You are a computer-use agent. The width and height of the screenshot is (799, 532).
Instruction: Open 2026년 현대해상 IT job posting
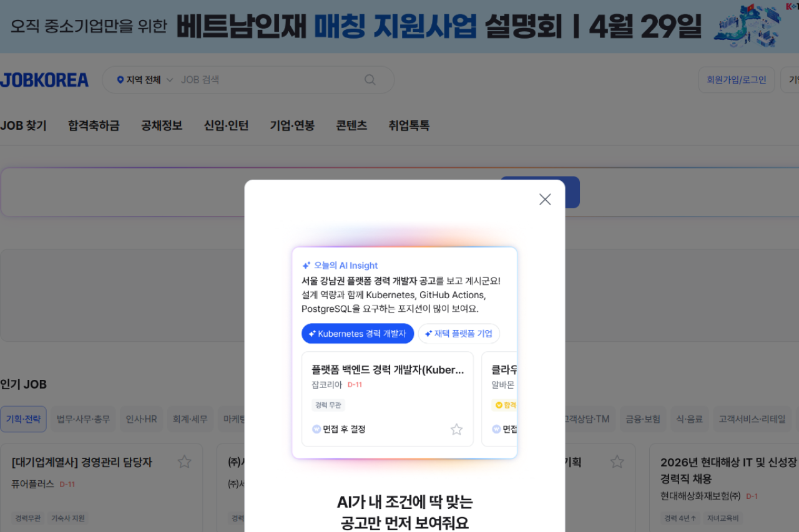point(728,463)
